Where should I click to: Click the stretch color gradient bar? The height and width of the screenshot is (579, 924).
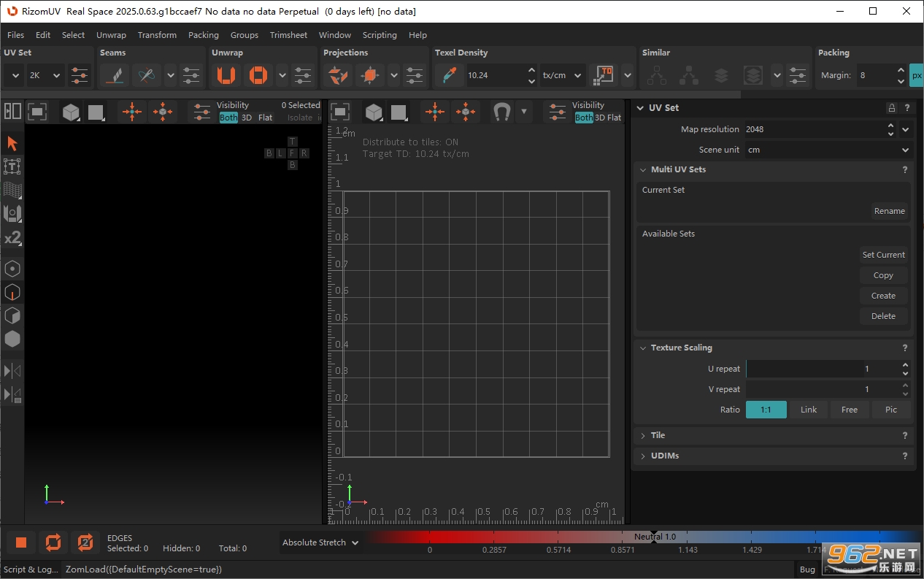[x=644, y=537]
